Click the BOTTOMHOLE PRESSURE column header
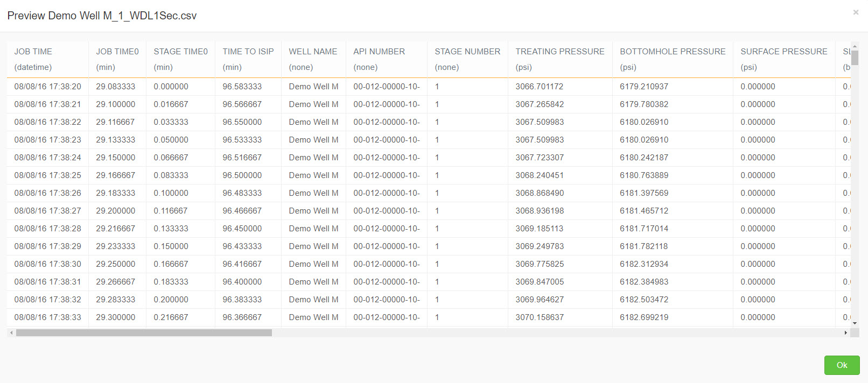 click(673, 52)
